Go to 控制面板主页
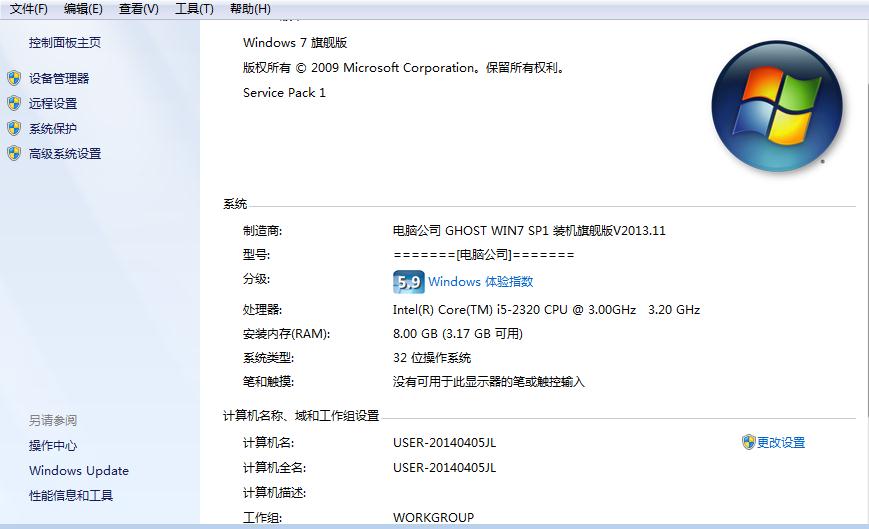Viewport: 869px width, 529px height. pyautogui.click(x=65, y=43)
